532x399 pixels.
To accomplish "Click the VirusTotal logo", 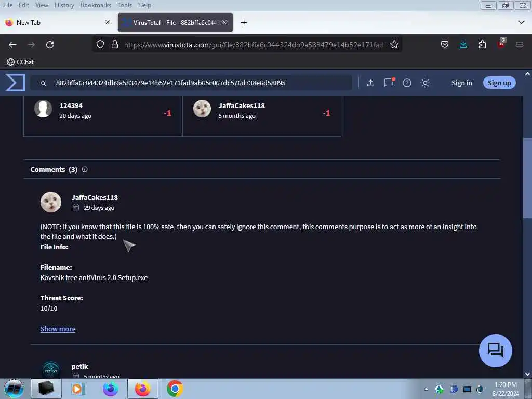I will (15, 83).
